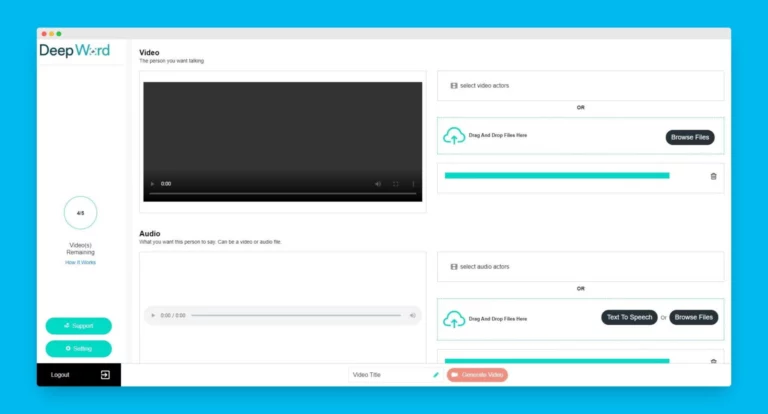This screenshot has height=414, width=768.
Task: Focus the Video Title input field
Action: [x=390, y=375]
